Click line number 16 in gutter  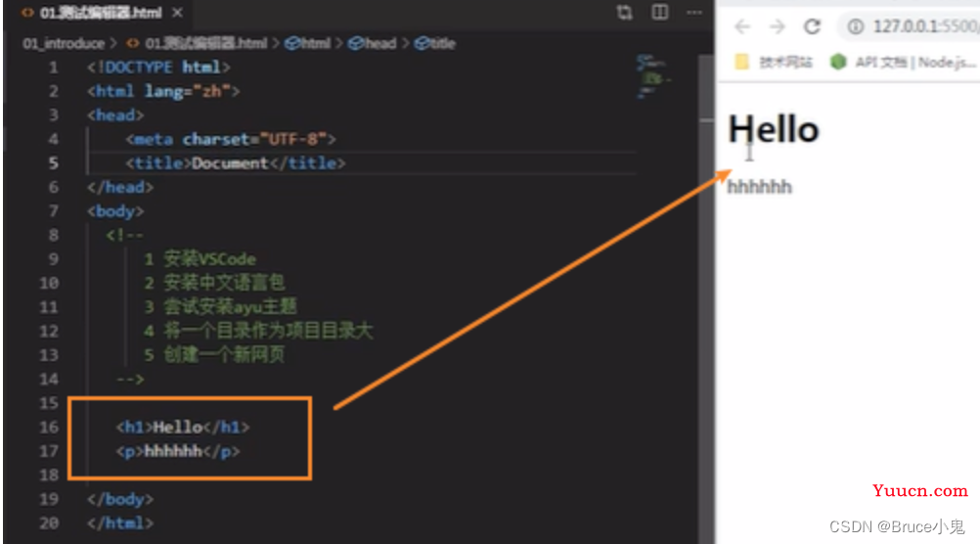(49, 427)
